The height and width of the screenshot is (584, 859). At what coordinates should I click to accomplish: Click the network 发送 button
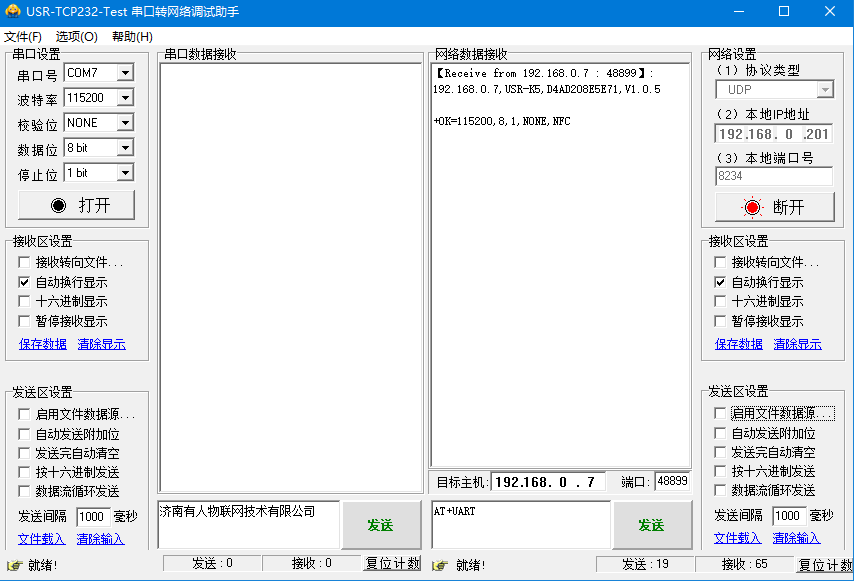pyautogui.click(x=652, y=525)
